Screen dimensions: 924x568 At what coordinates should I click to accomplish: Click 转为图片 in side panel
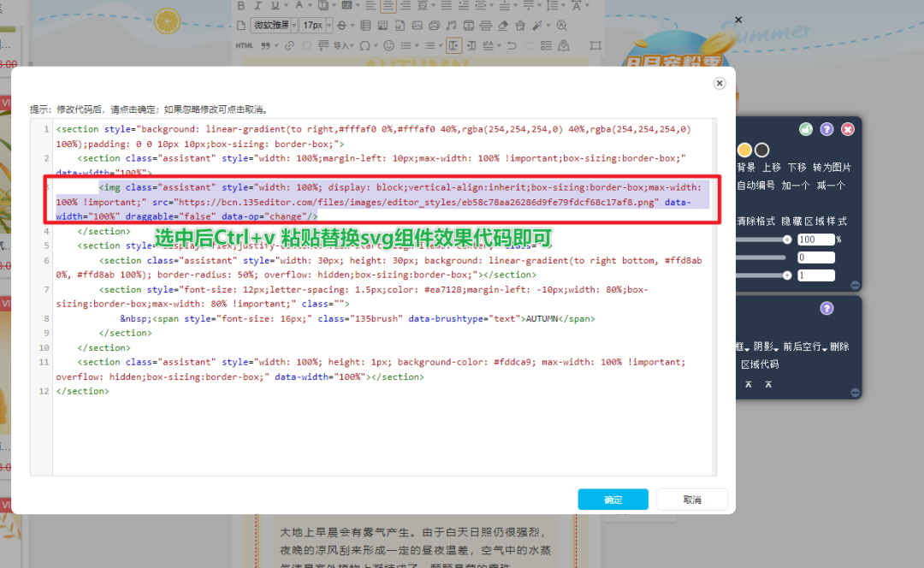[x=832, y=168]
